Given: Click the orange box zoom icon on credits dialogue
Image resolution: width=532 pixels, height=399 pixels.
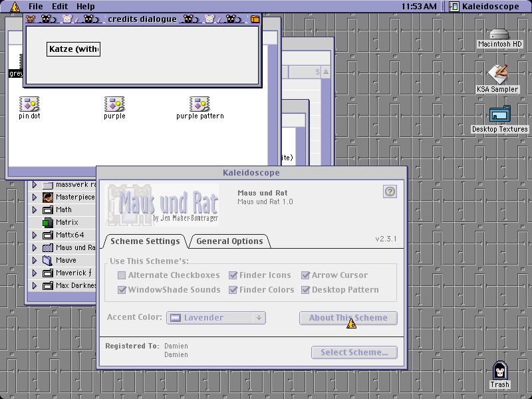Looking at the screenshot, I should coord(255,19).
